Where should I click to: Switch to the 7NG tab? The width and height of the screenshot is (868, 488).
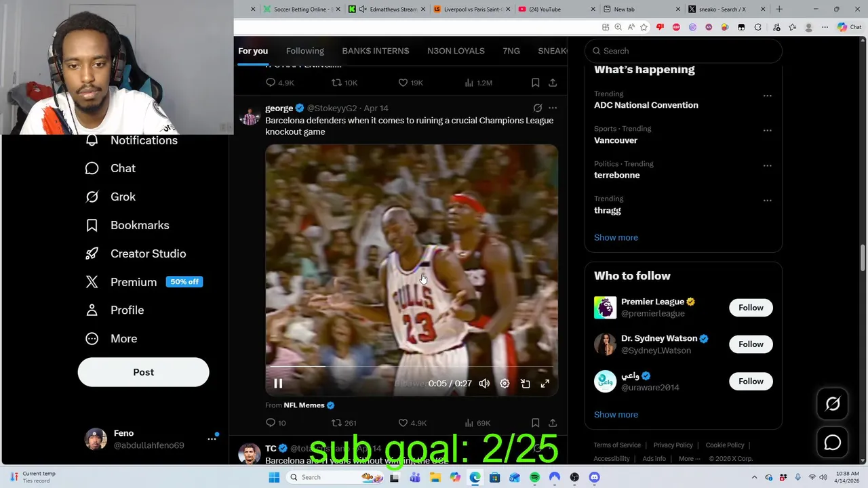click(x=511, y=51)
